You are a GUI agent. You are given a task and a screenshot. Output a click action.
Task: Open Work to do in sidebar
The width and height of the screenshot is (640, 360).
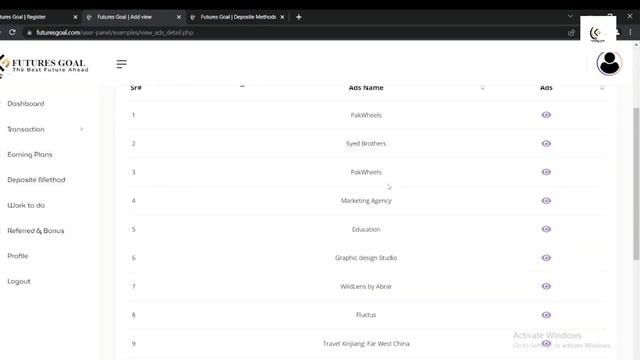26,205
